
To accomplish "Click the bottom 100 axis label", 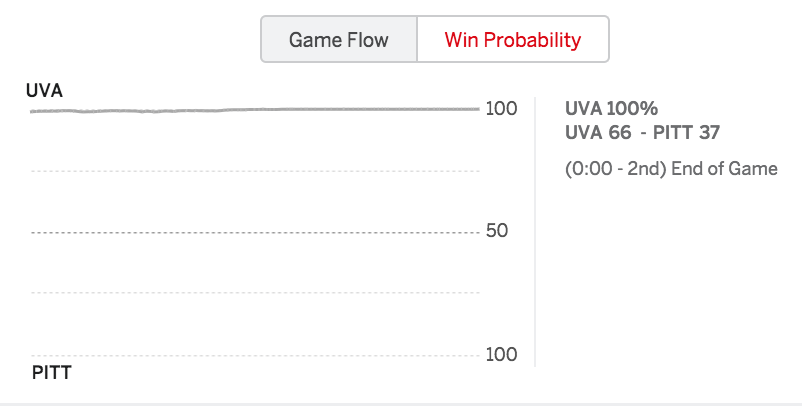I will (x=501, y=354).
